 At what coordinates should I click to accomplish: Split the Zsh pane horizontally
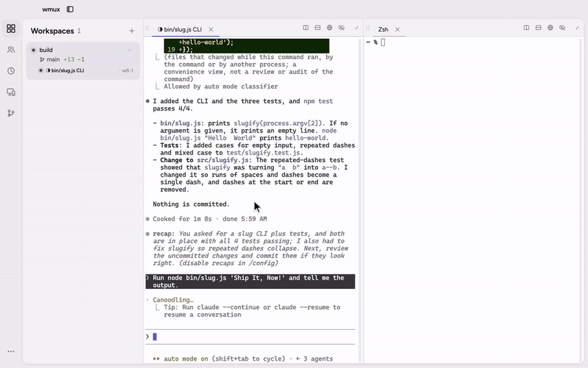tap(539, 28)
